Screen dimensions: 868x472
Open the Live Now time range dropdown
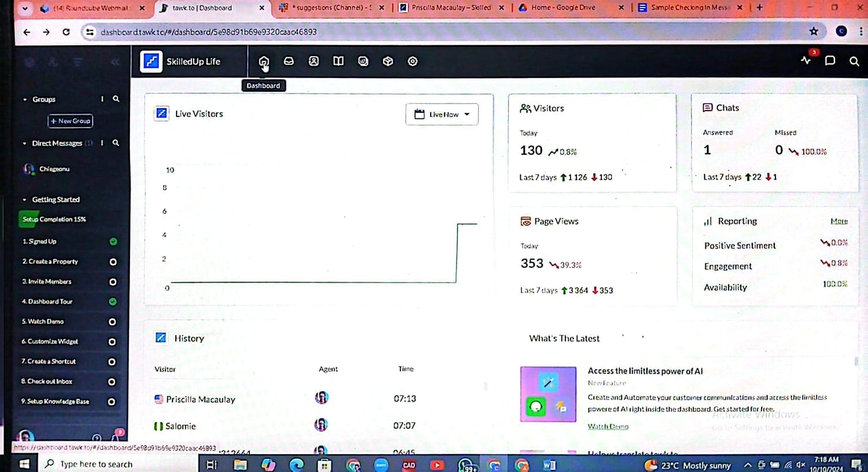pyautogui.click(x=442, y=114)
